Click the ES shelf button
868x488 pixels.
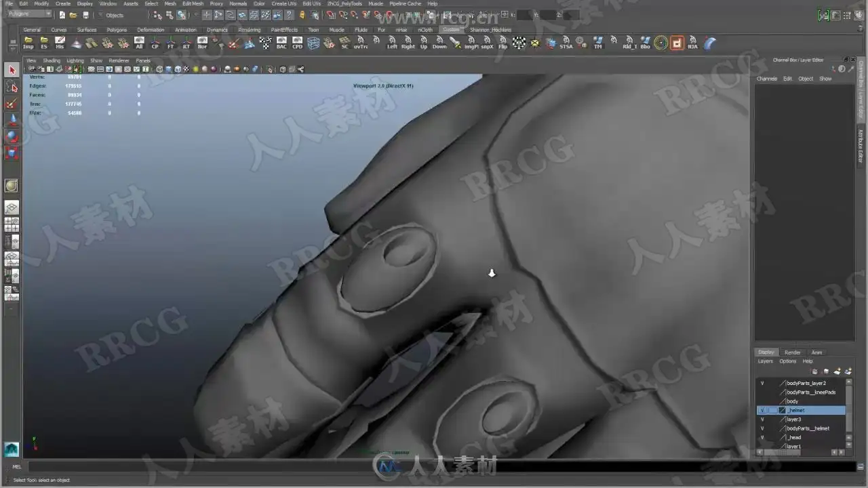click(44, 43)
